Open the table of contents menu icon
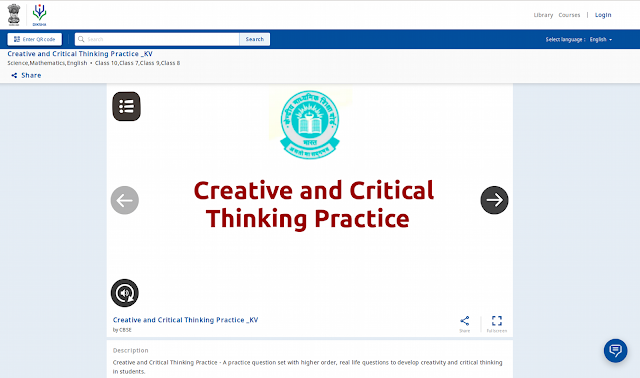This screenshot has height=378, width=640. pos(127,107)
